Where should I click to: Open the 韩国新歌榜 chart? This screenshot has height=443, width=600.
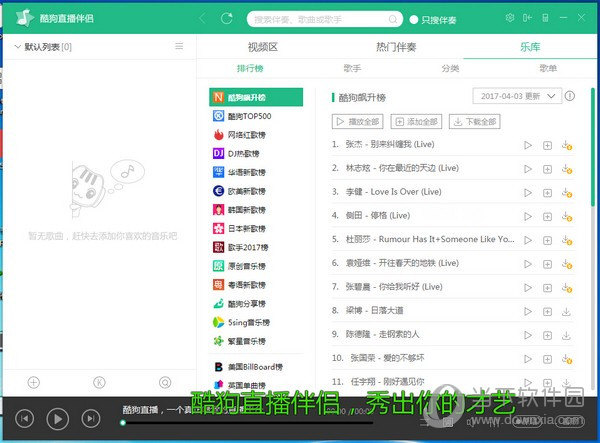click(256, 210)
